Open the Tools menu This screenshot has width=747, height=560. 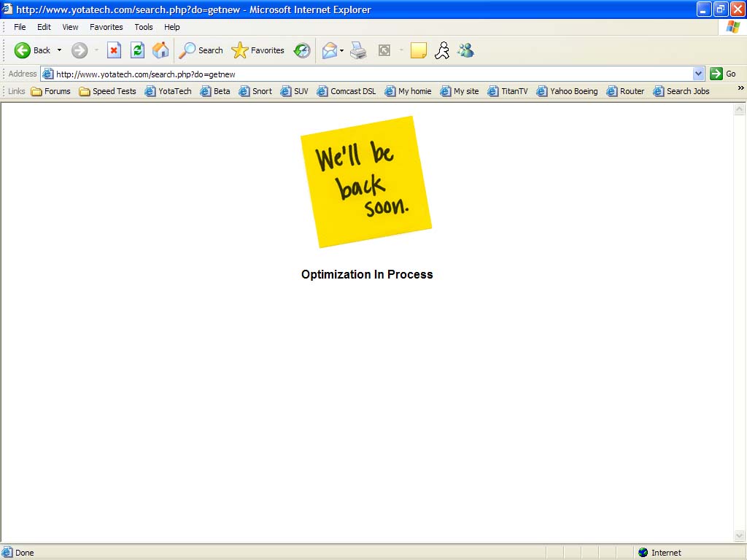(x=144, y=27)
